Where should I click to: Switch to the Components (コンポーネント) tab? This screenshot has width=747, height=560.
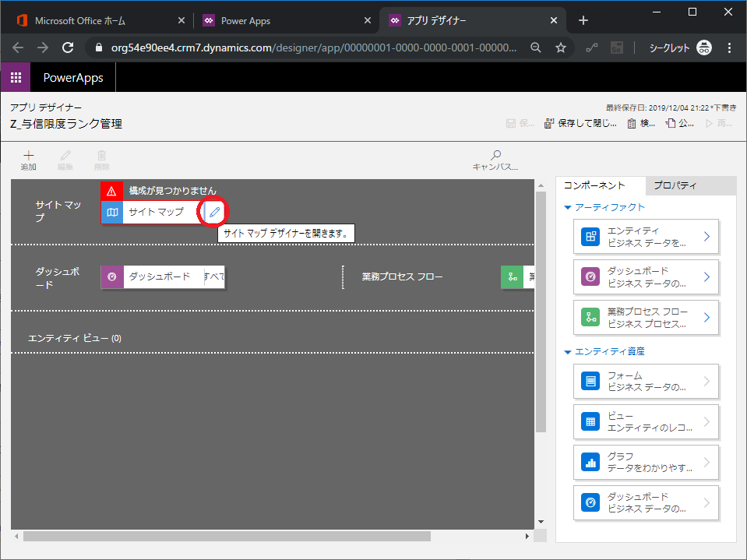pos(601,185)
